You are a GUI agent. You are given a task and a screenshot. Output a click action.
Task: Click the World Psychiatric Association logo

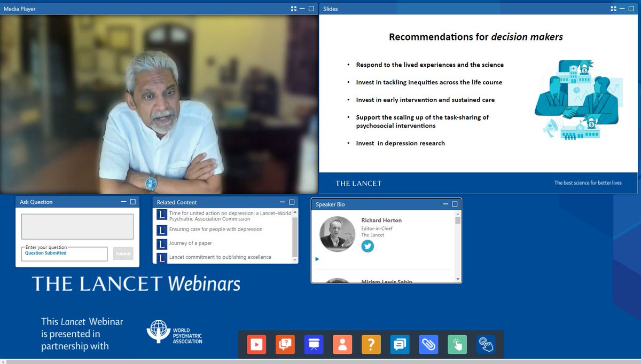(175, 331)
